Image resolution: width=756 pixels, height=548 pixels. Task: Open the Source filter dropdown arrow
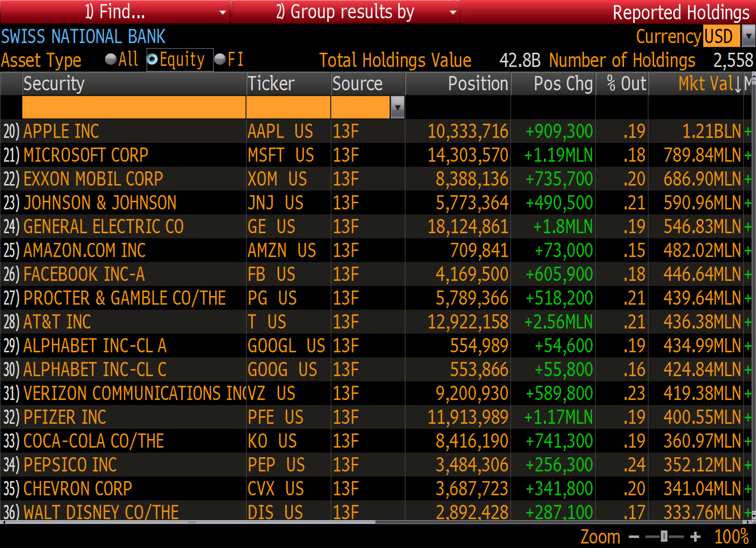tap(398, 107)
